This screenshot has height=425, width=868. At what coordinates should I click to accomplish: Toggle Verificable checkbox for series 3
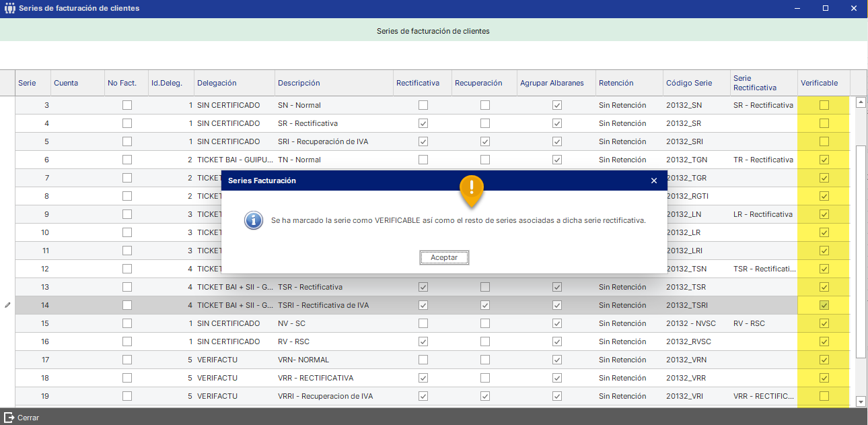coord(824,105)
